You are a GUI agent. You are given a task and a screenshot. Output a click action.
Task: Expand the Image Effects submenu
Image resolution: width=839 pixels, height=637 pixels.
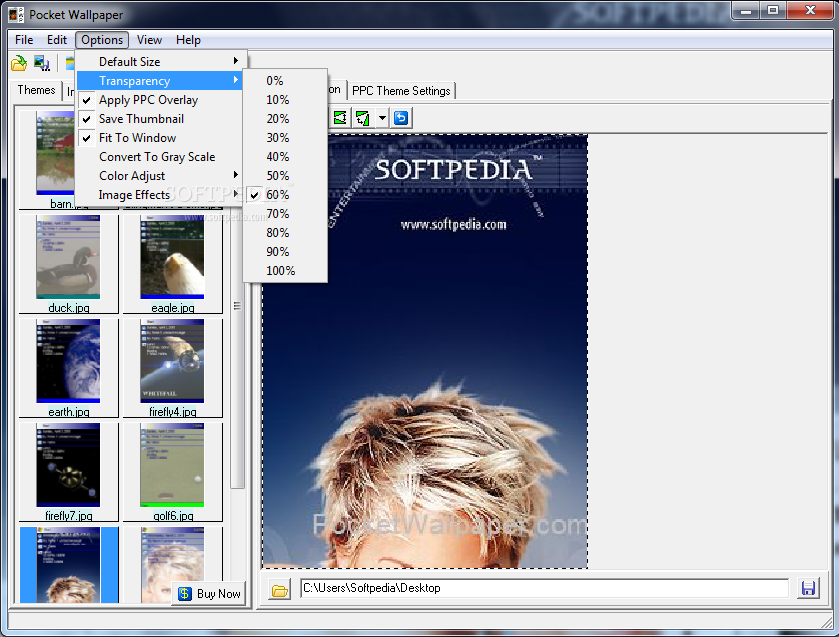click(x=159, y=195)
